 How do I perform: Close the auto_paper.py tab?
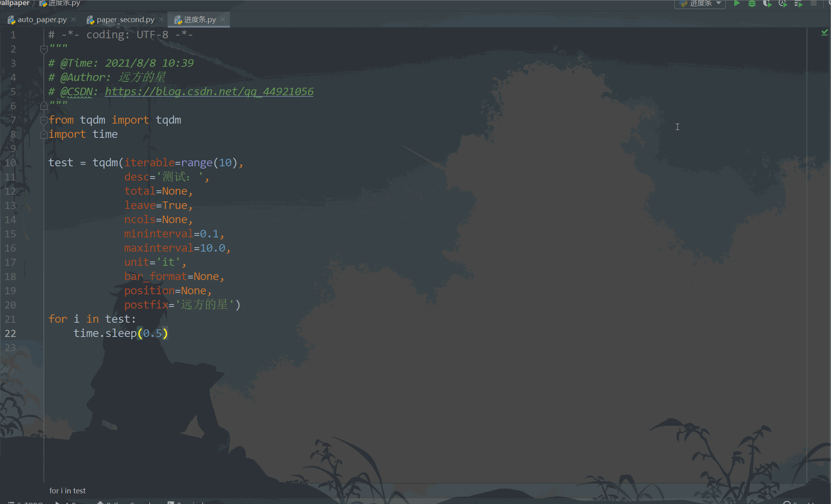73,19
